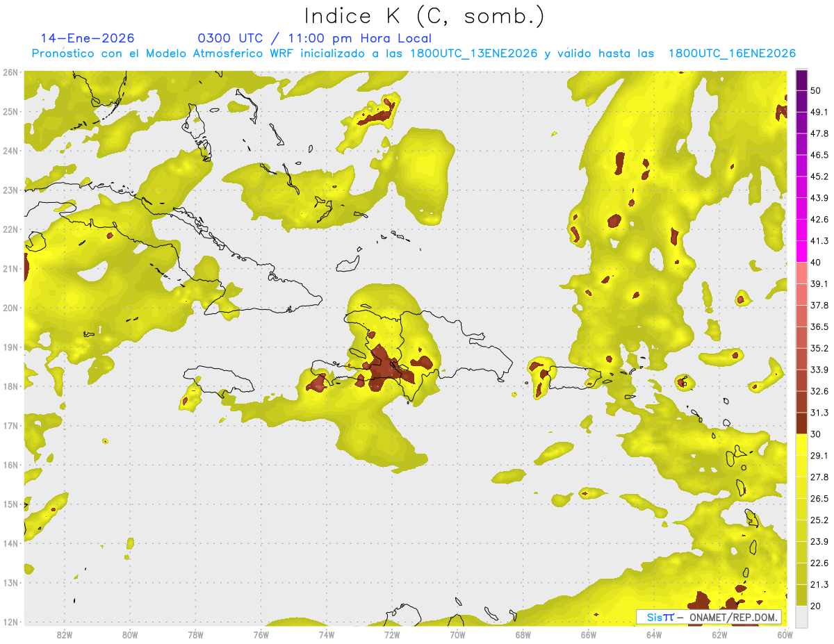Click the bright yellow colorbar segment between 29.1 and 30
This screenshot has height=644, width=834.
[x=801, y=445]
